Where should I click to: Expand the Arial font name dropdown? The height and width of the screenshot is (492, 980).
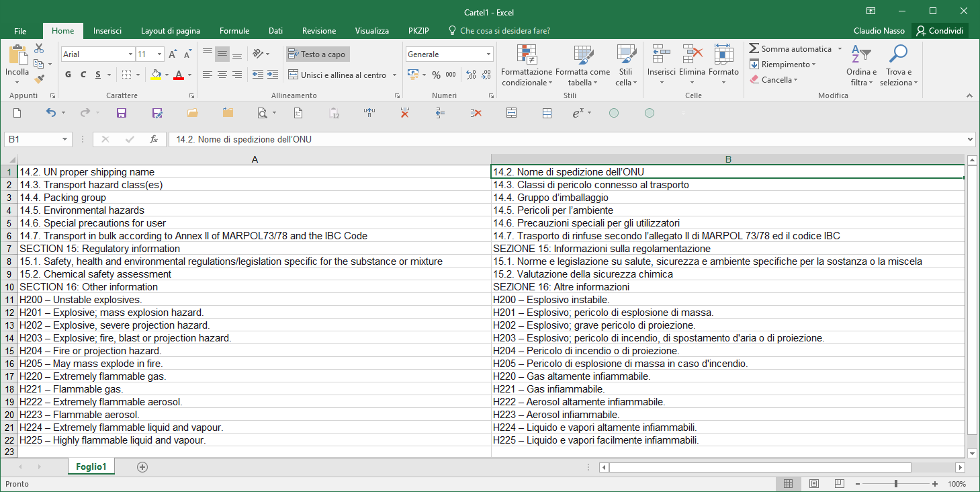pyautogui.click(x=130, y=54)
